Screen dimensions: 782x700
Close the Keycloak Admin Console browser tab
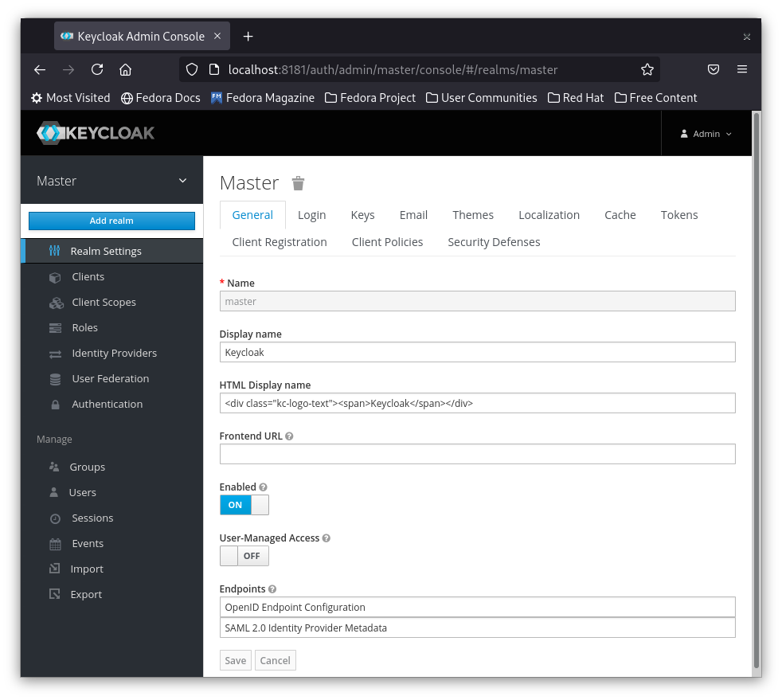pos(217,36)
